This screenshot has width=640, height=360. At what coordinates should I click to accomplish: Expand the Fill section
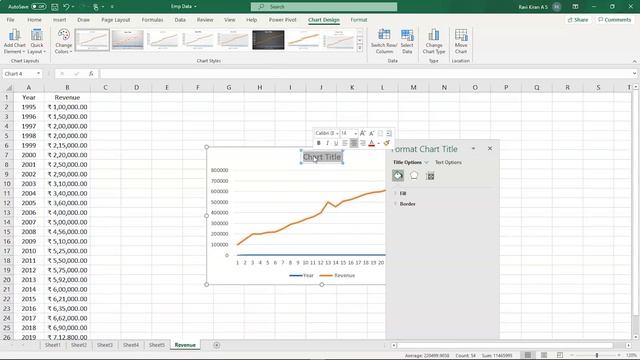pos(403,193)
